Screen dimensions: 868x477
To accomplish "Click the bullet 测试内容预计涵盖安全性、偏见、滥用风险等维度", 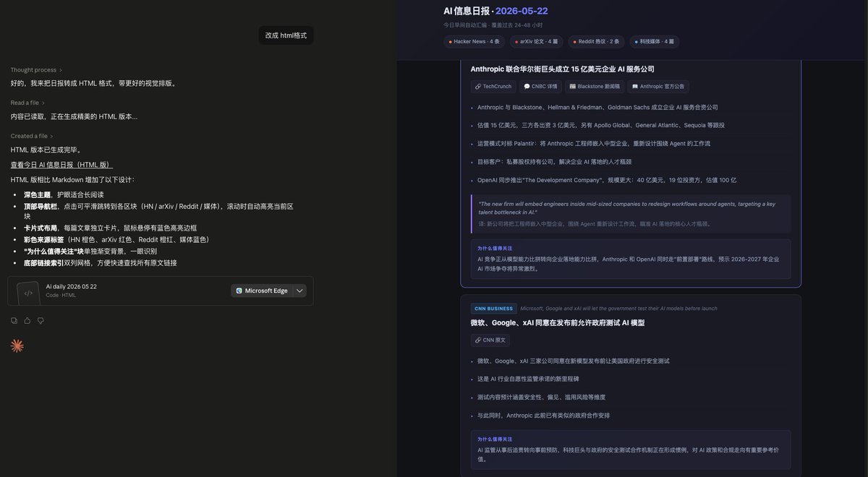I will pos(541,397).
